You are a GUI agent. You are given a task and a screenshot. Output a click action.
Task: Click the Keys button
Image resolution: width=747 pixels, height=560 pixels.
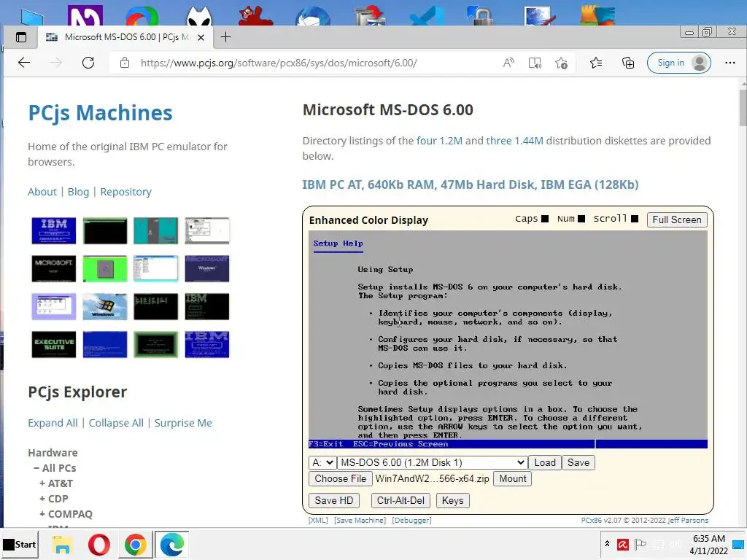[452, 500]
